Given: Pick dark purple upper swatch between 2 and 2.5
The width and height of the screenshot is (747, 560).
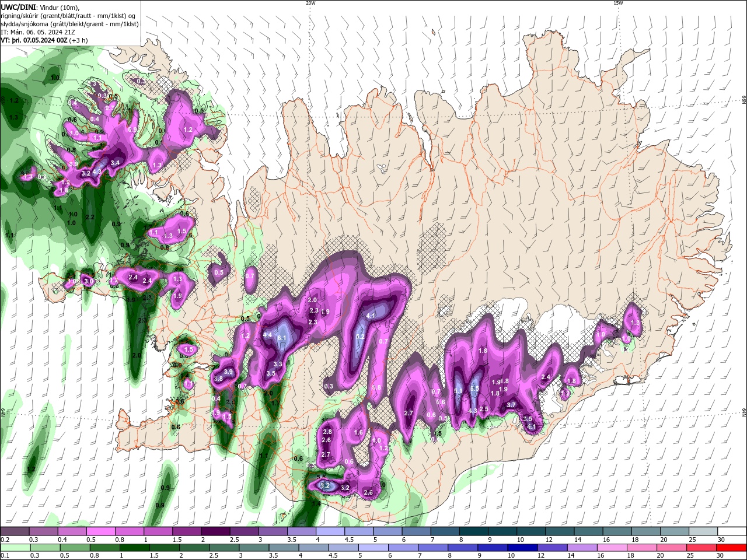Looking at the screenshot, I should point(215,531).
